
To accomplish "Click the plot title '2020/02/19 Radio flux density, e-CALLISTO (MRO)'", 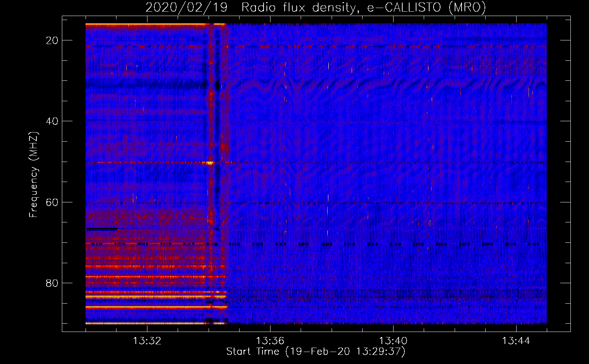I will pos(316,7).
